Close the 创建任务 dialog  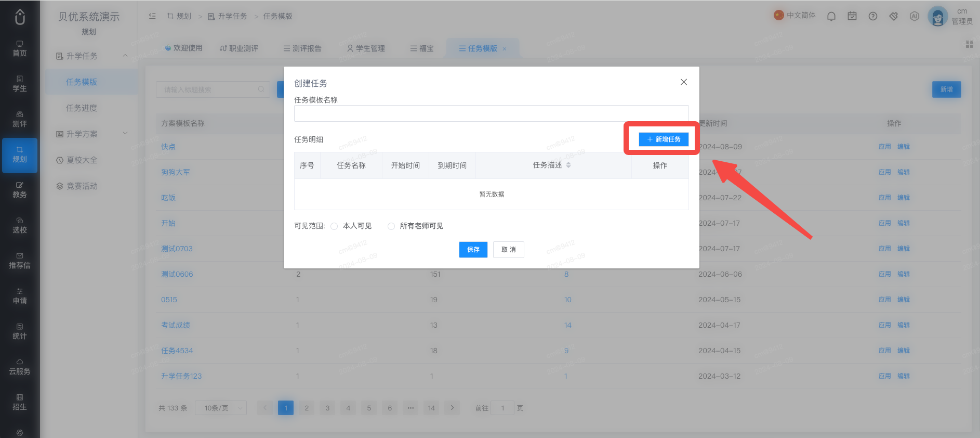coord(684,82)
